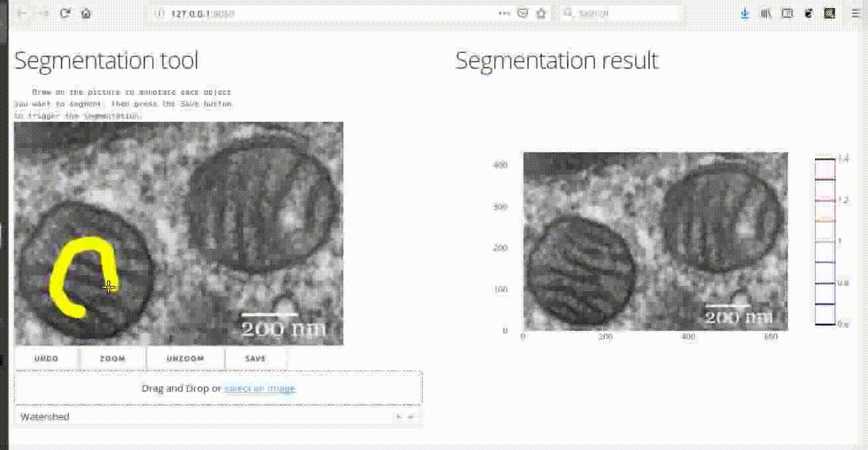Click the ZOOM button

coord(112,359)
